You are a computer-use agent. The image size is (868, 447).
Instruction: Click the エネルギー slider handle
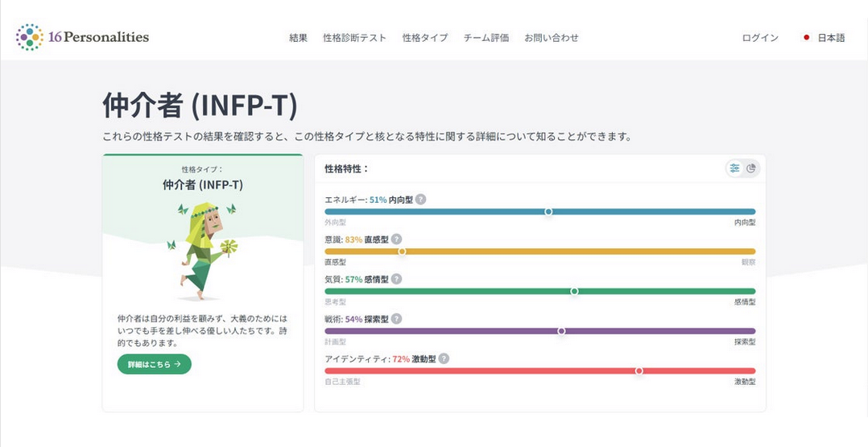point(548,212)
